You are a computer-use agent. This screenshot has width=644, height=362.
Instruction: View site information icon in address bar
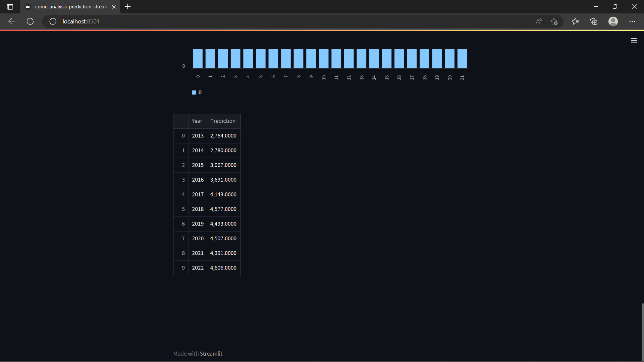(x=53, y=21)
